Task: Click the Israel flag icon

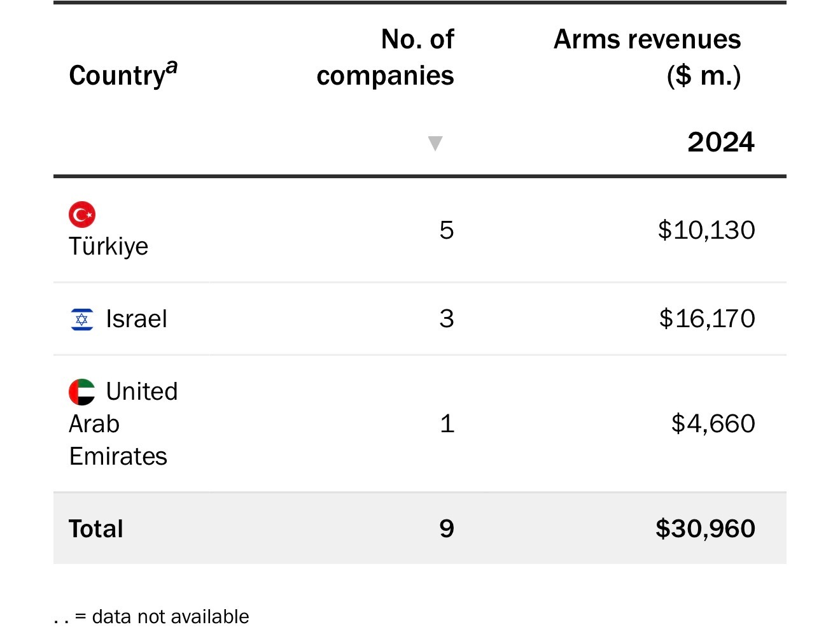Action: 82,319
